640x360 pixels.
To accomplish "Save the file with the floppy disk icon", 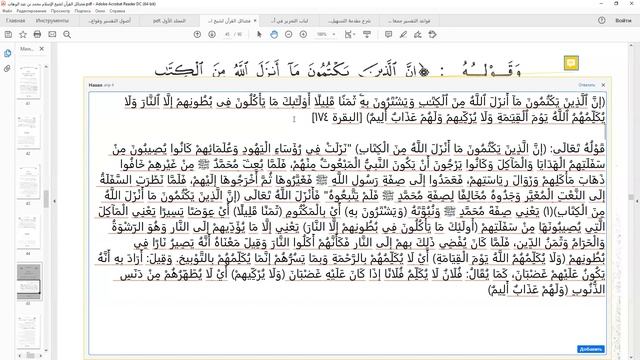I will [x=8, y=35].
